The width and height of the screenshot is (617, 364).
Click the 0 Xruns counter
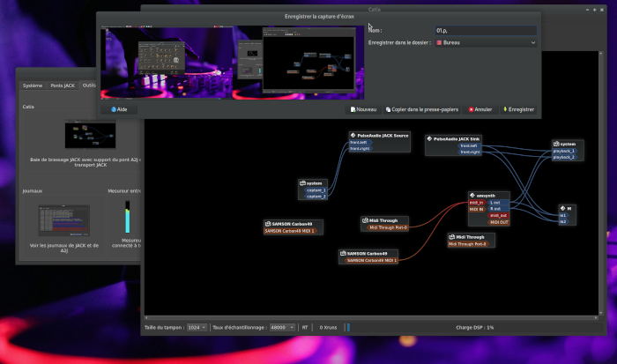[x=328, y=327]
